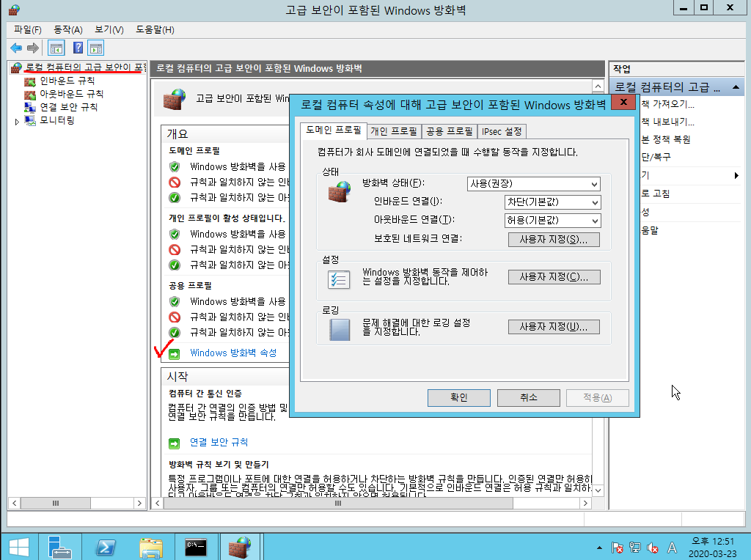This screenshot has height=560, width=751.
Task: Open the Windows 방화벽 속성 link
Action: pos(233,353)
